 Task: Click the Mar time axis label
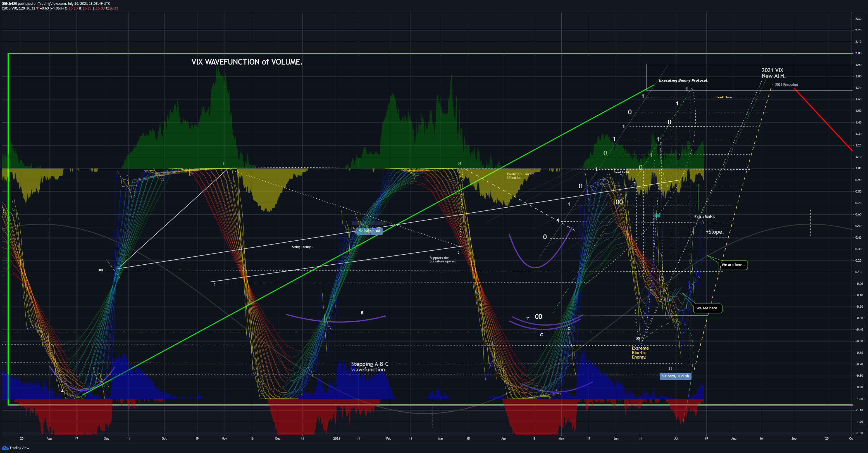[440, 438]
